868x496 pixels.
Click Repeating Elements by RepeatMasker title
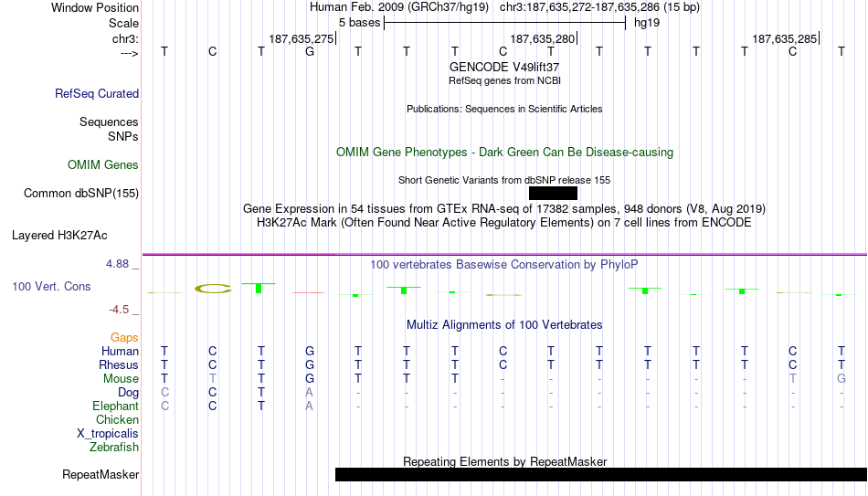pyautogui.click(x=504, y=461)
